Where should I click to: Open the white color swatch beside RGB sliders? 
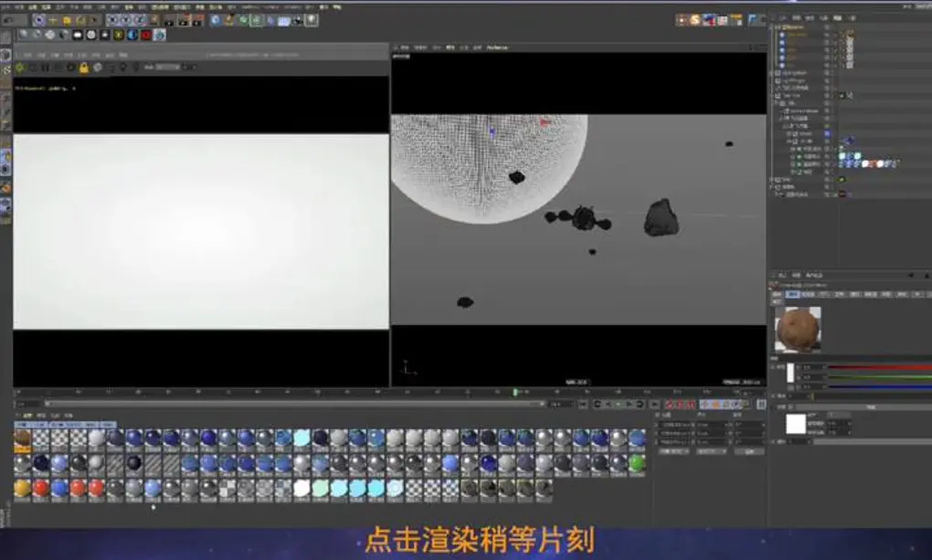(790, 373)
